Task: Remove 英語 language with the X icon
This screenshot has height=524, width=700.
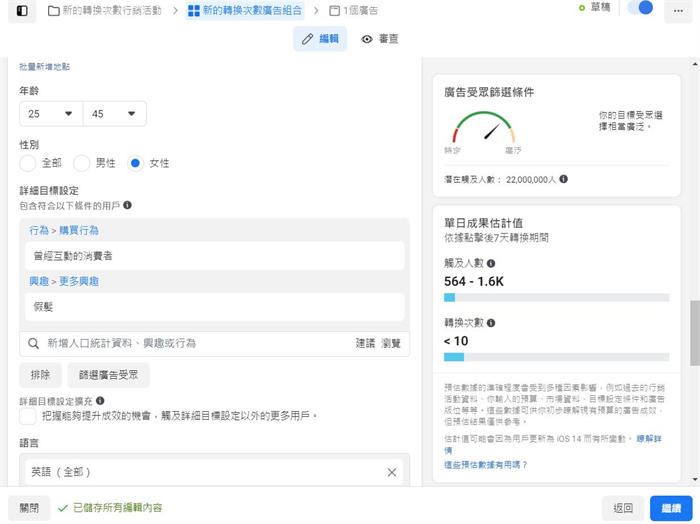Action: [x=392, y=472]
